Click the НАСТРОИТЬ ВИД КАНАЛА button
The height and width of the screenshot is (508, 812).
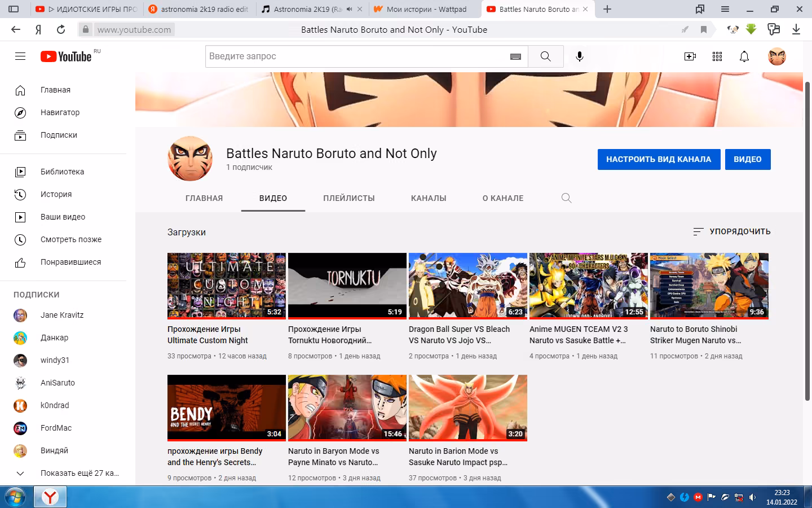(659, 159)
